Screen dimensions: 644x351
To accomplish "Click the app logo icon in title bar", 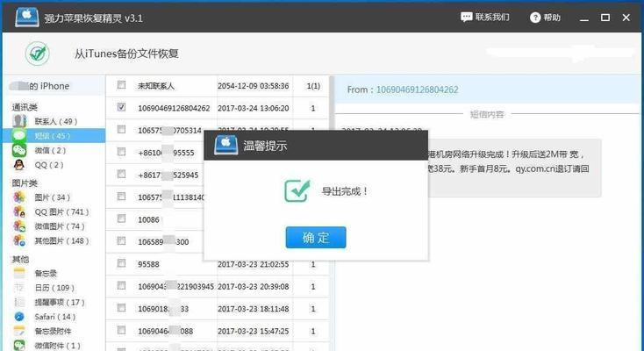I will tap(26, 18).
